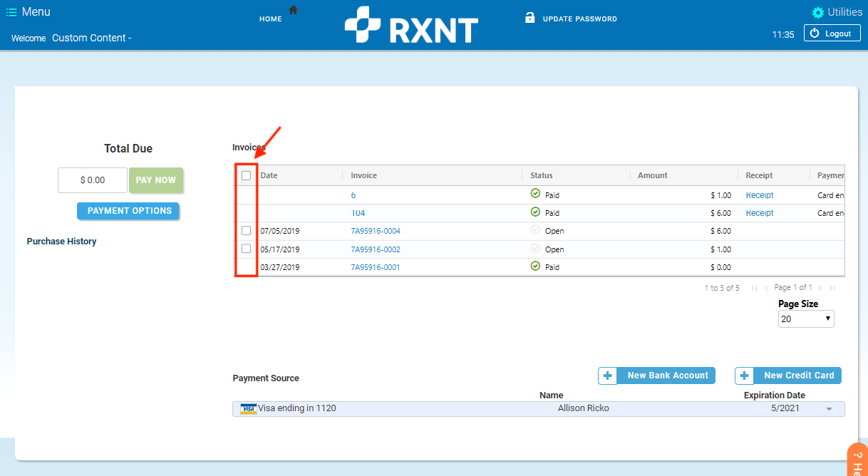Screen dimensions: 868x476
Task: View the Receipt for invoice 104
Action: pyautogui.click(x=760, y=212)
